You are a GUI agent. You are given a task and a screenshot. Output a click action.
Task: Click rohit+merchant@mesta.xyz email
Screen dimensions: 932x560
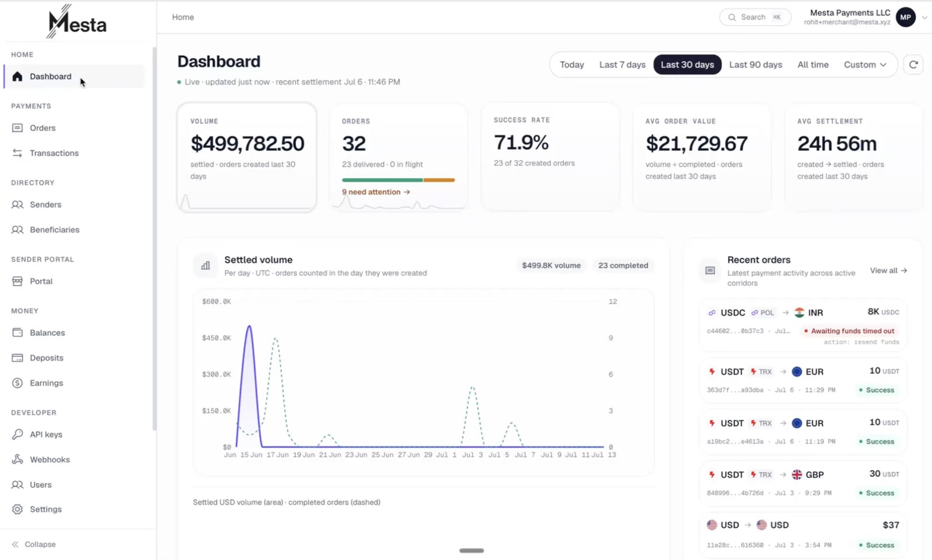pos(847,22)
